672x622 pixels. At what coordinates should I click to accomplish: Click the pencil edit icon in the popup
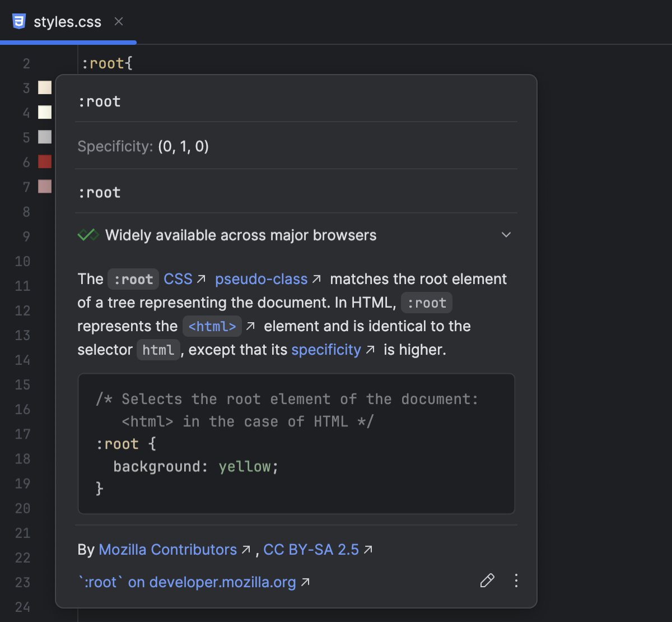(x=487, y=581)
